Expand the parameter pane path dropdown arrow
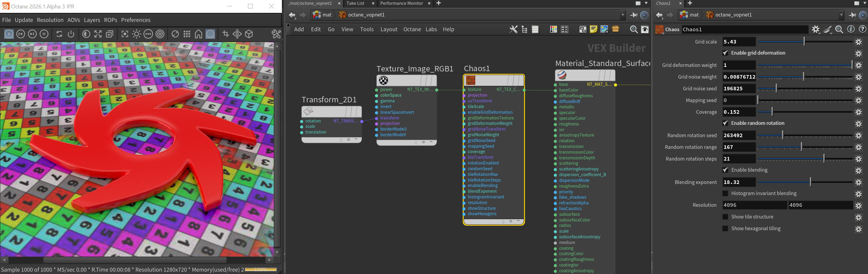Viewport: 868px width, 274px height. click(x=841, y=15)
